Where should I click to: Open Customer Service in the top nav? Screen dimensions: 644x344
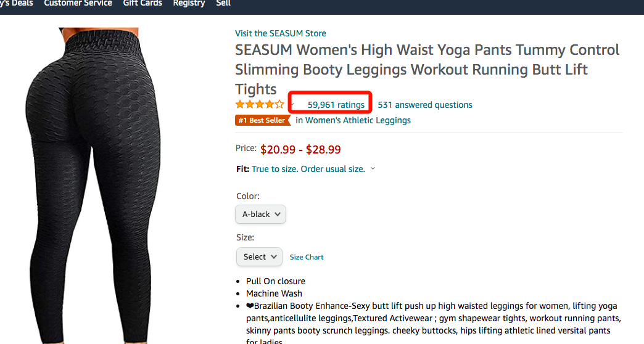[x=78, y=3]
